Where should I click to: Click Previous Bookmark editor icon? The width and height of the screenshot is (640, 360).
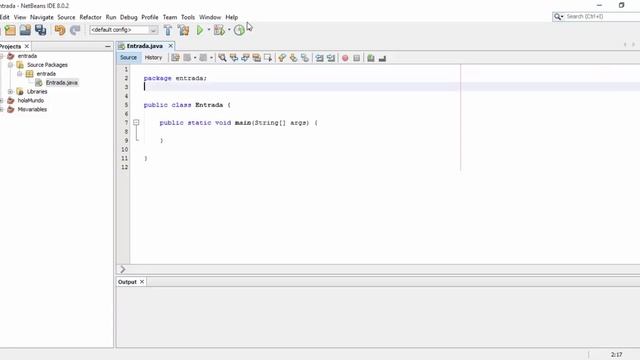click(x=282, y=58)
